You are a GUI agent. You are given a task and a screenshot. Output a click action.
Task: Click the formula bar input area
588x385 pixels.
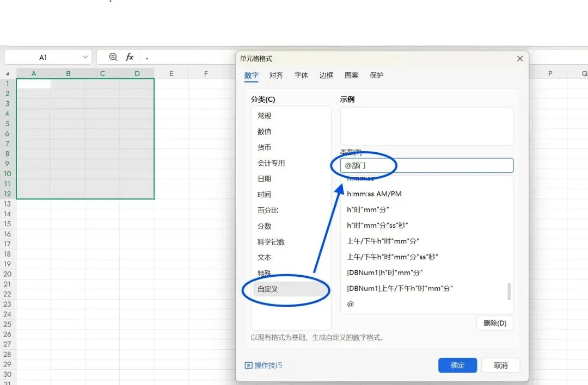189,57
